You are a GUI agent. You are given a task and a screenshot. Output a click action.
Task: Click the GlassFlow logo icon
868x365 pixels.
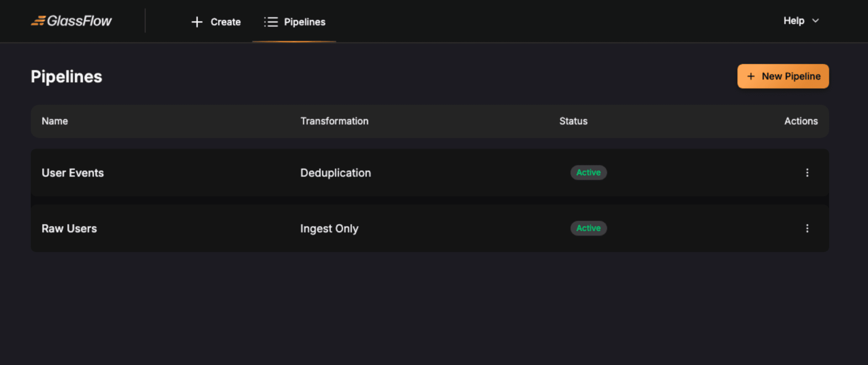point(39,21)
